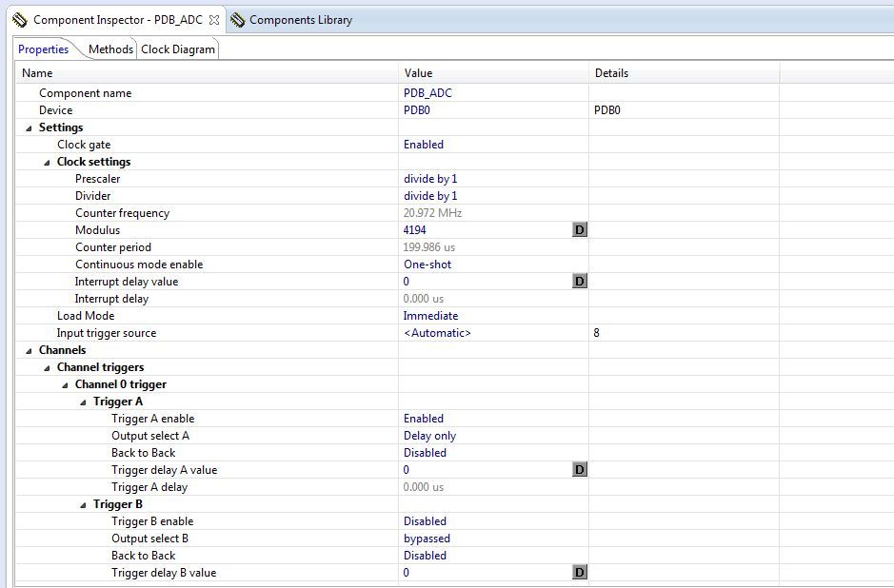Toggle Trigger B enable Disabled value

coord(425,521)
